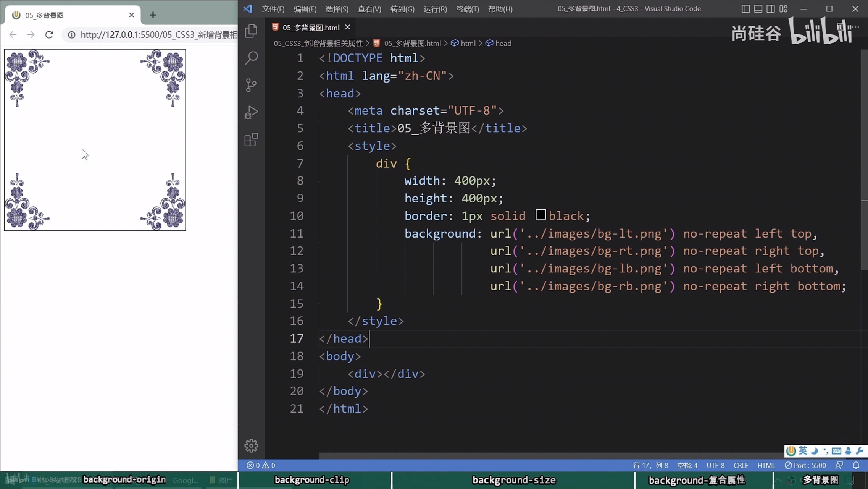The height and width of the screenshot is (489, 868).
Task: Open the 查看(V) menu
Action: [x=369, y=9]
